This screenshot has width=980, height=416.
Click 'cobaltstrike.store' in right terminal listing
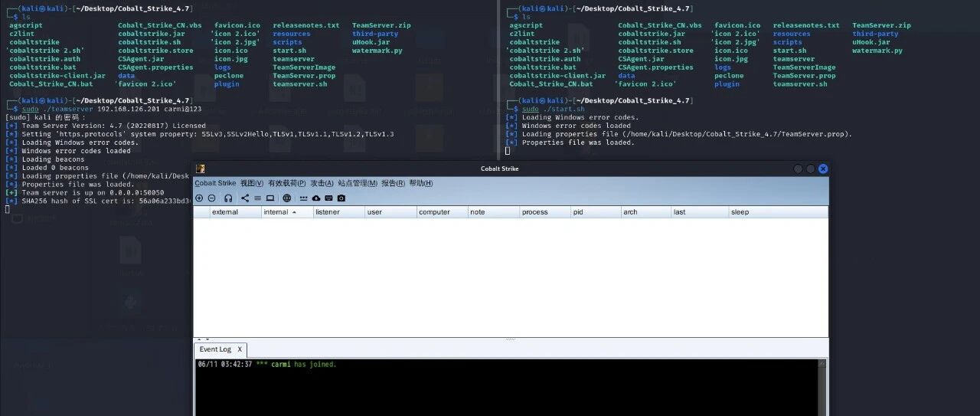click(656, 51)
